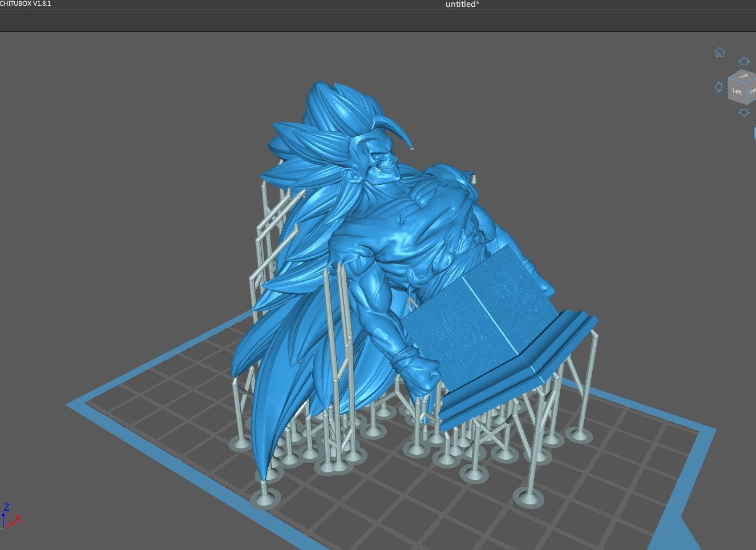Click the CHITUBOX V1.8.1 version label
Viewport: 756px width, 550px height.
point(26,3)
